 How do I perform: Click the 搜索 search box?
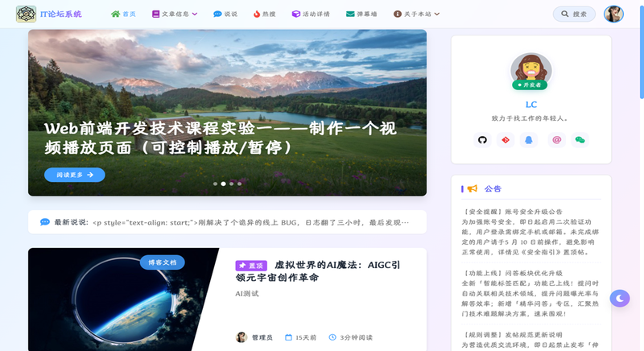574,14
